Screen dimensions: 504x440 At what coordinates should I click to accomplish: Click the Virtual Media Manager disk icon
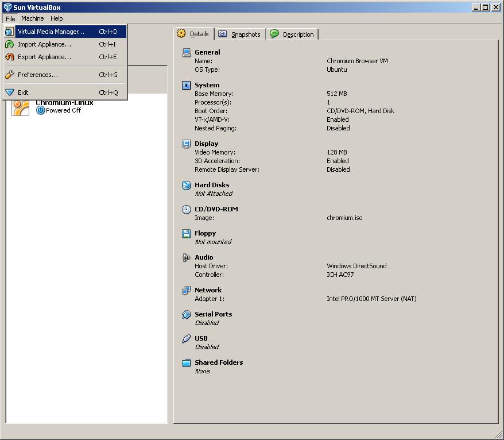pos(9,32)
